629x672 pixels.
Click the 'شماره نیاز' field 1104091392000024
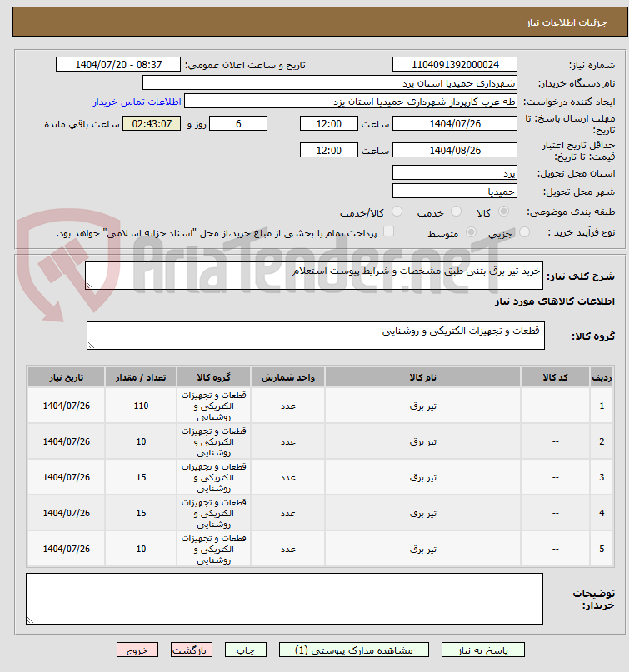(455, 64)
